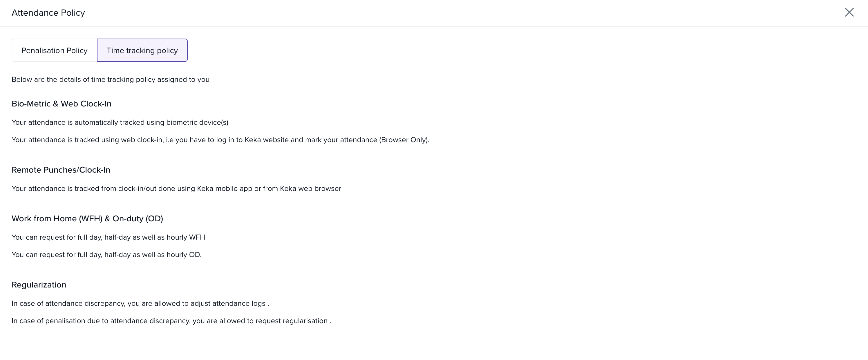The image size is (868, 360).
Task: Click the request regularisation line
Action: pos(171,321)
